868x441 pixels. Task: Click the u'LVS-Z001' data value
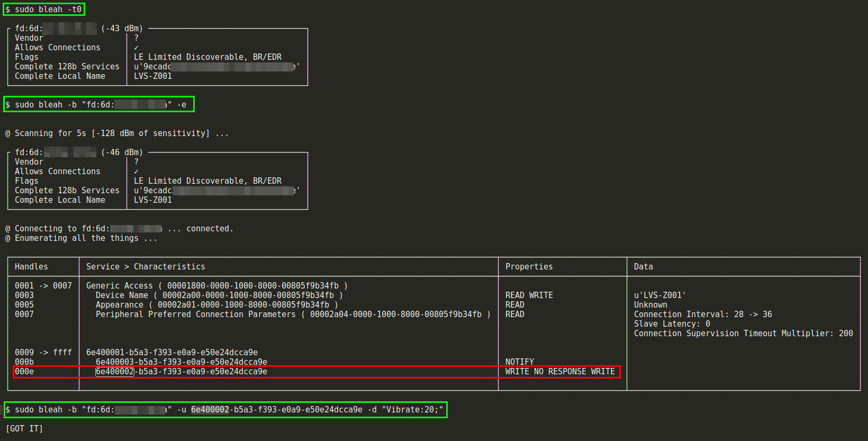pyautogui.click(x=659, y=295)
